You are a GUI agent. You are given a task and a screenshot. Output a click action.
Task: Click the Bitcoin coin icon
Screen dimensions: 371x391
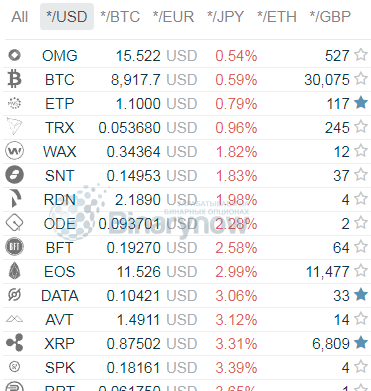14,79
